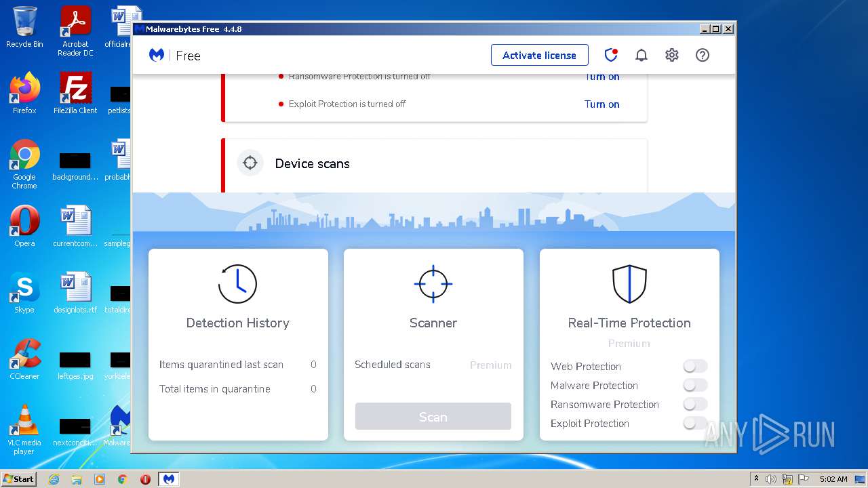868x488 pixels.
Task: Open the nextcondition file on desktop
Action: (x=75, y=431)
